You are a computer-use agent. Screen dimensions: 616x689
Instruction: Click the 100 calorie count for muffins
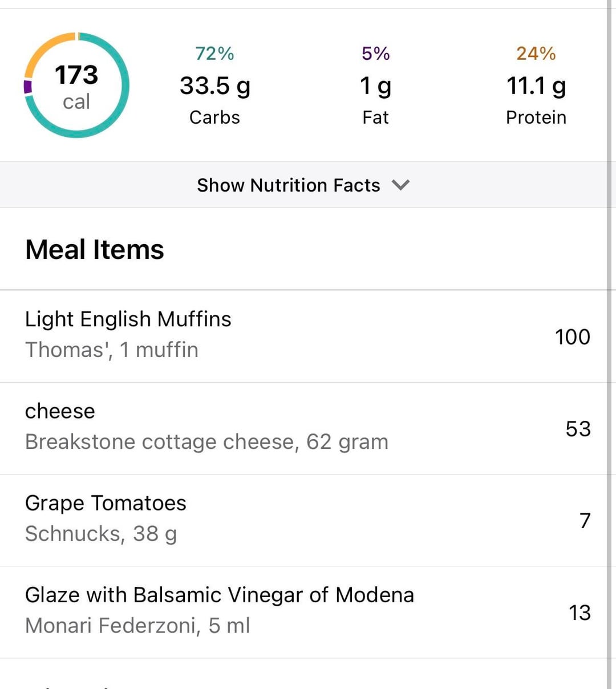pos(572,337)
